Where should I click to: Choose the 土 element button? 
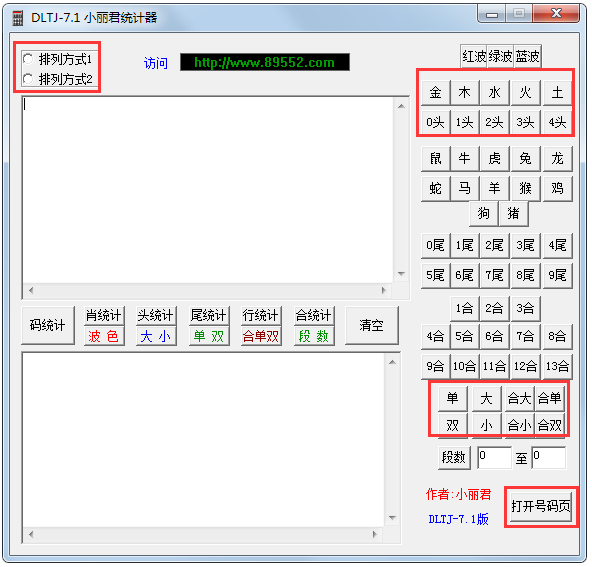[x=557, y=92]
